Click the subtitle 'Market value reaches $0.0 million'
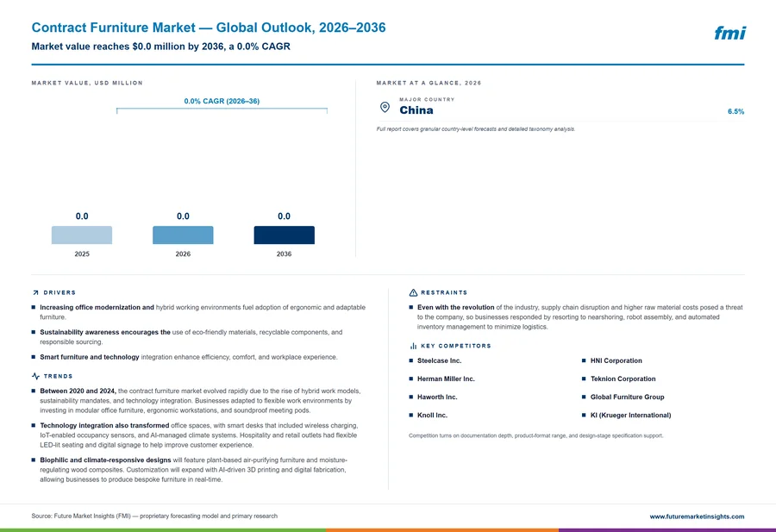This screenshot has height=532, width=776. coord(161,47)
